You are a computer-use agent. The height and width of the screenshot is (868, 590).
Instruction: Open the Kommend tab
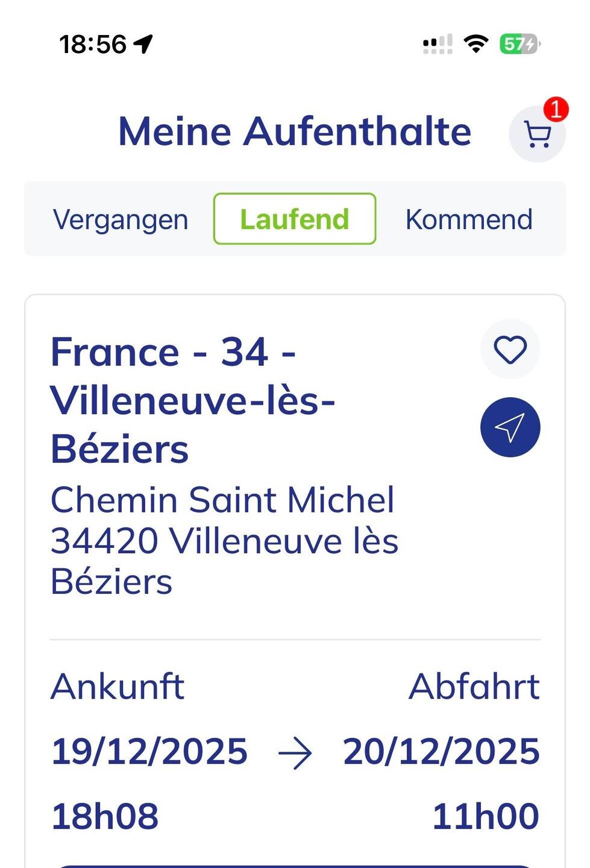[x=469, y=219]
